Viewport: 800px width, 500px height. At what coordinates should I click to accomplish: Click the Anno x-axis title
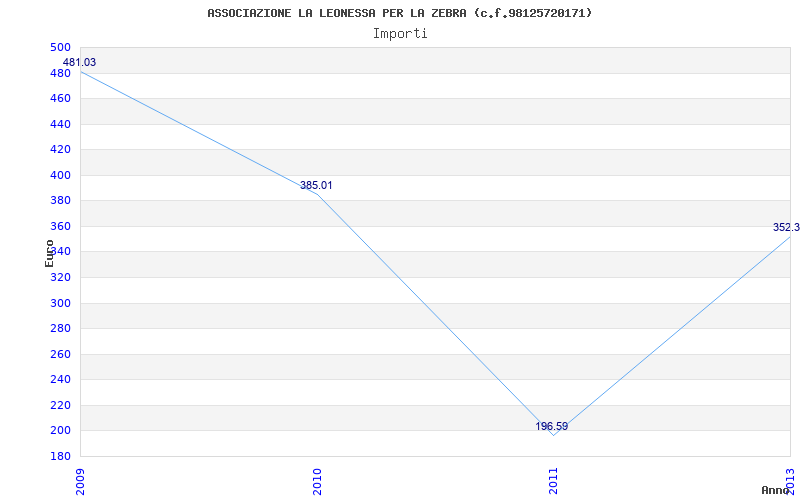pyautogui.click(x=775, y=490)
